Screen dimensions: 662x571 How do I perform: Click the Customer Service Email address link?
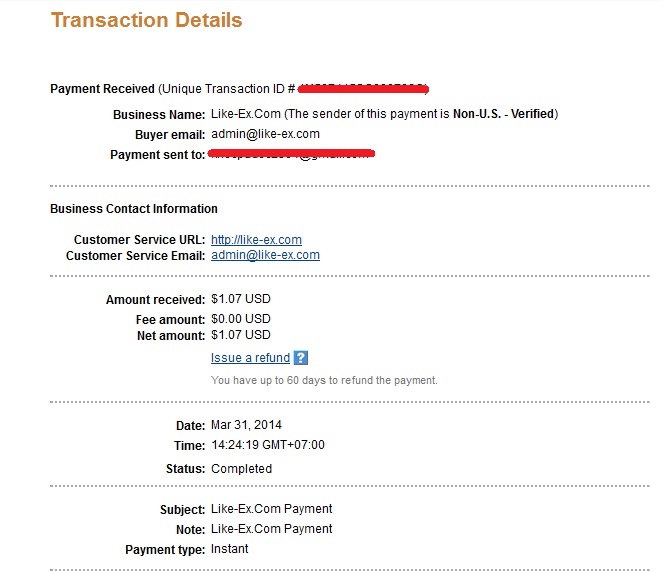pos(265,255)
